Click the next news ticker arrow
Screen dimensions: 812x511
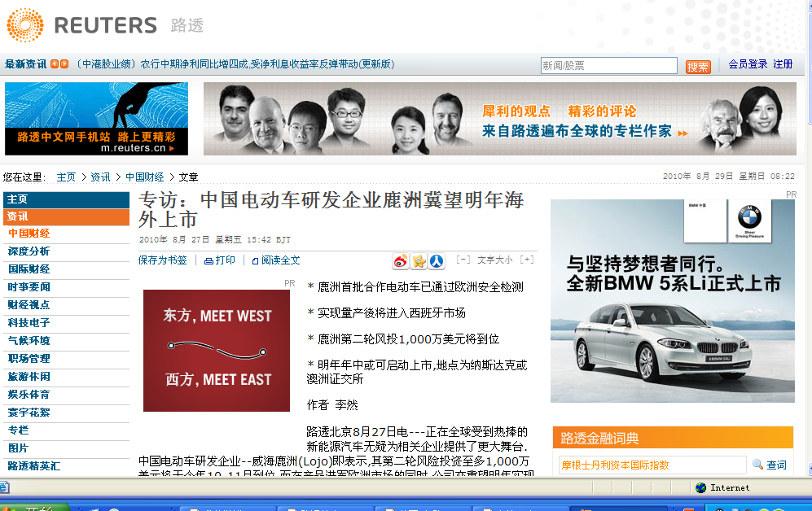click(x=64, y=64)
